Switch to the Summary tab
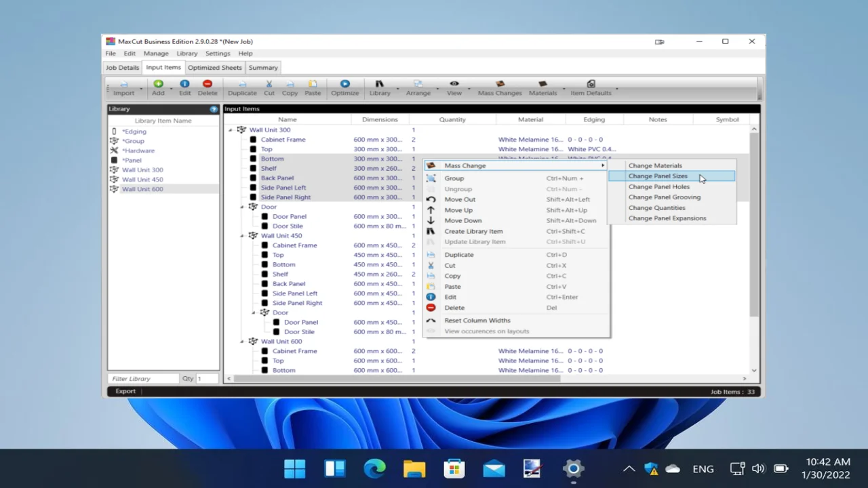Viewport: 868px width, 488px height. [263, 68]
